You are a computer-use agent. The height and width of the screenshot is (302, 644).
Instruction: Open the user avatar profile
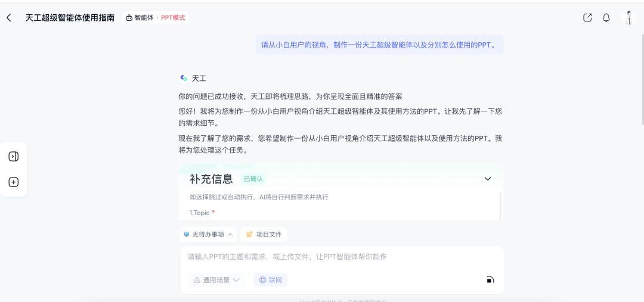pos(628,18)
